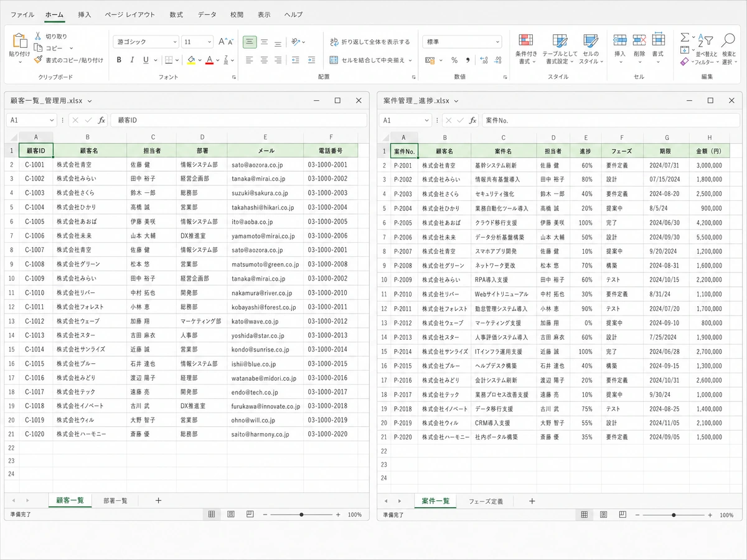Viewport: 747px width, 560px height.
Task: Toggle Bold formatting
Action: 119,60
